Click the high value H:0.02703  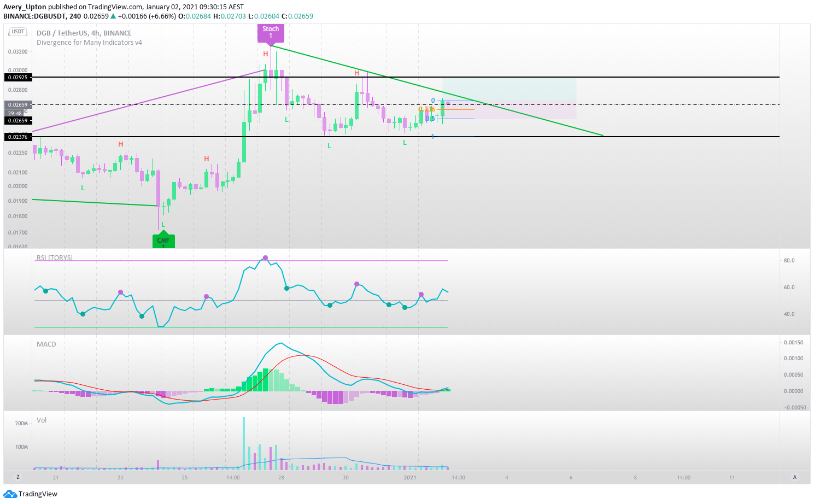click(229, 16)
